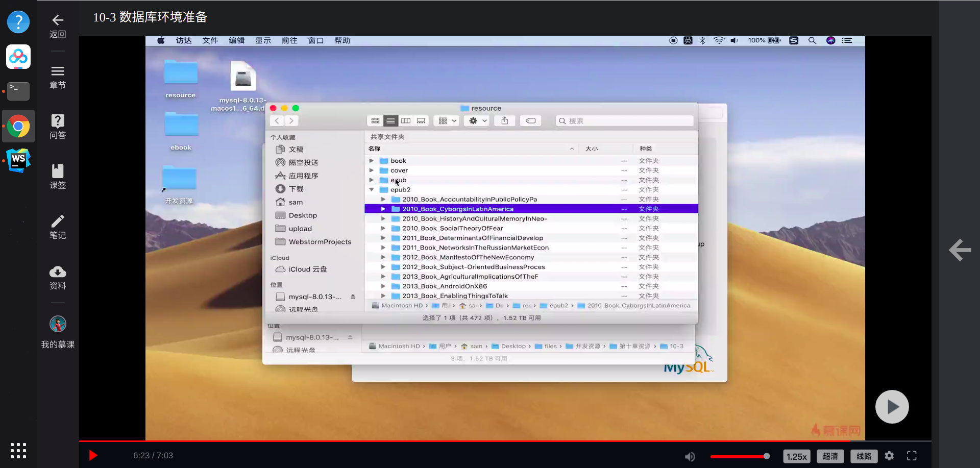Collapse the epub2 folder
Screen dimensions: 980x468
pos(372,189)
